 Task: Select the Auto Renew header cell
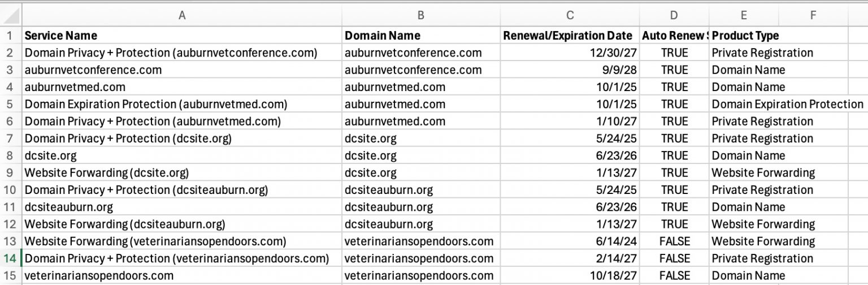click(674, 36)
